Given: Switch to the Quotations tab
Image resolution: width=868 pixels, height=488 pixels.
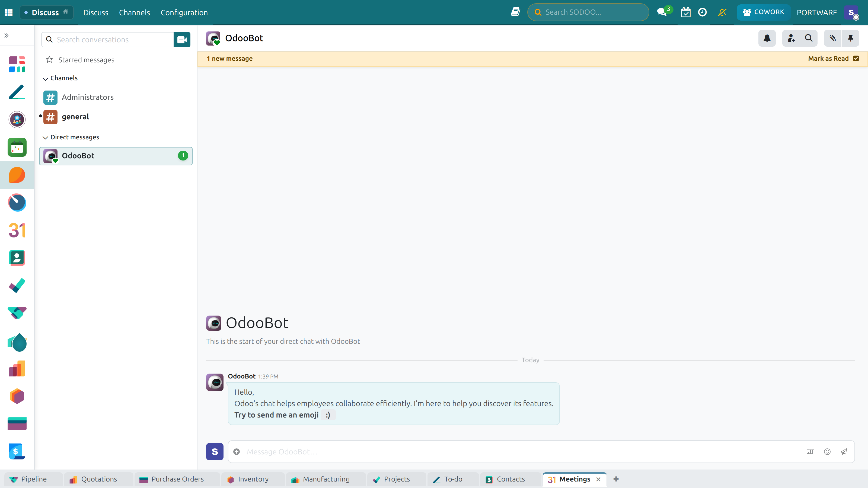Looking at the screenshot, I should click(x=98, y=479).
